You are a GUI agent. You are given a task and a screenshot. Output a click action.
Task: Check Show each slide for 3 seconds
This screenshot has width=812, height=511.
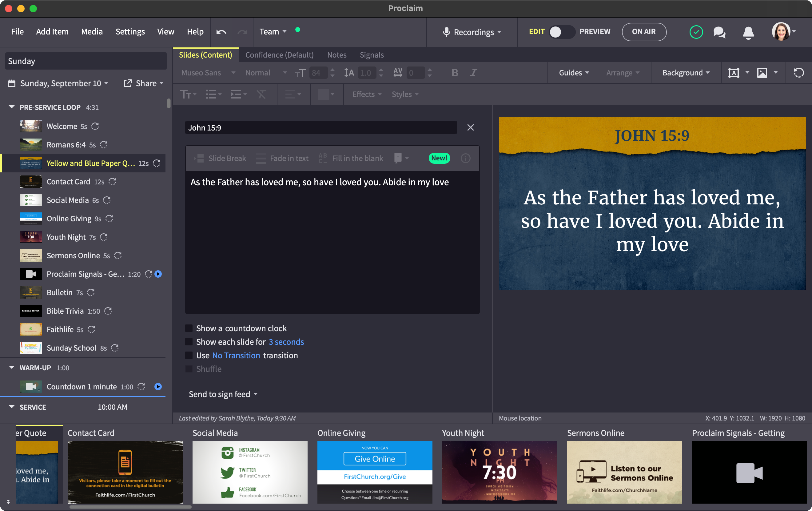point(189,342)
